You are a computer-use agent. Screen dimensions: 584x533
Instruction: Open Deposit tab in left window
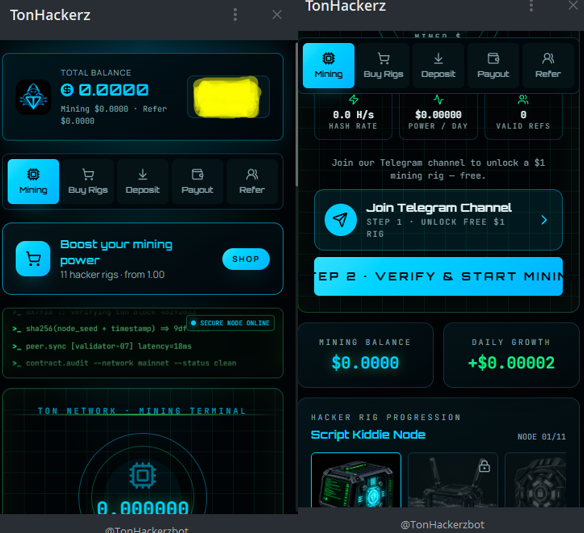pos(143,181)
